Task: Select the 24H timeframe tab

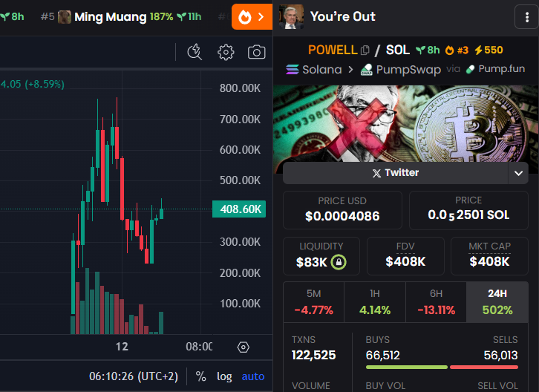Action: pyautogui.click(x=497, y=302)
